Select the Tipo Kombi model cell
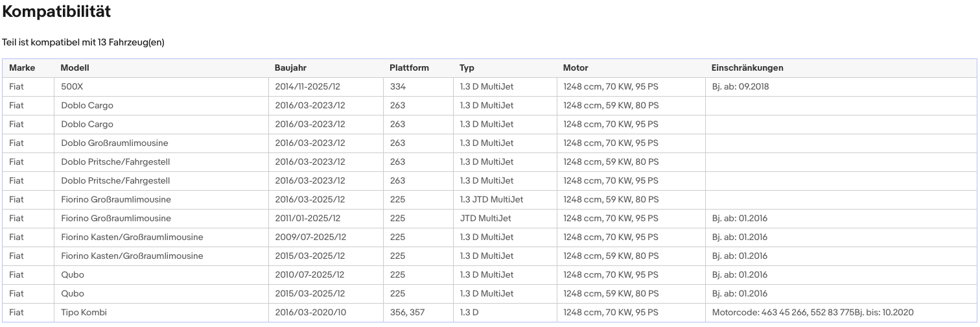 (161, 312)
